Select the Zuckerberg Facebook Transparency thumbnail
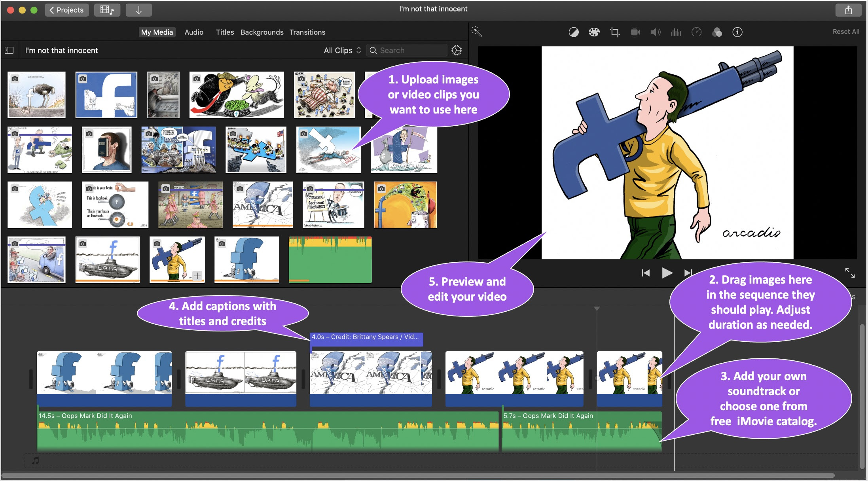The image size is (868, 481). (334, 205)
